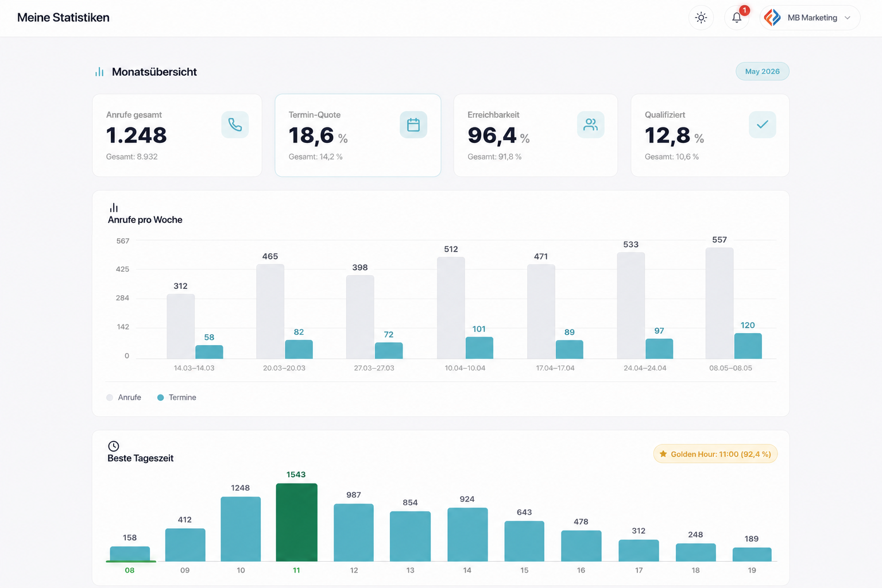
Task: Select the 557 calls bar for 08.05
Action: point(719,303)
